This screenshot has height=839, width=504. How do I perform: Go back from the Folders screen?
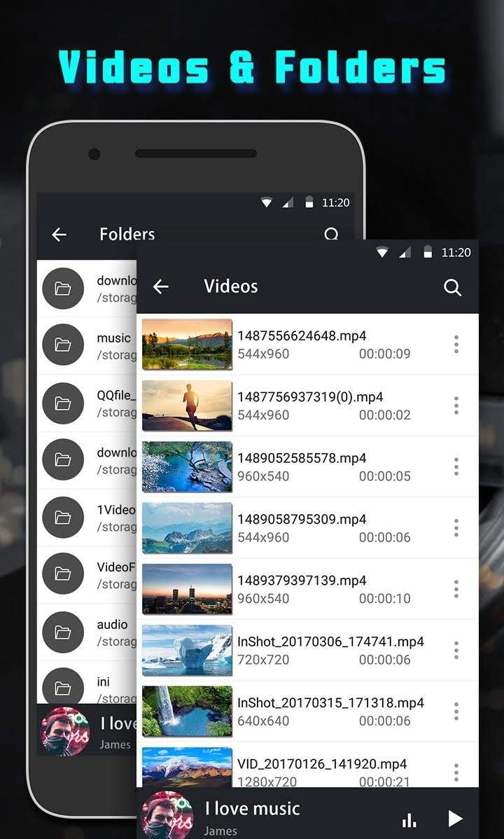59,235
